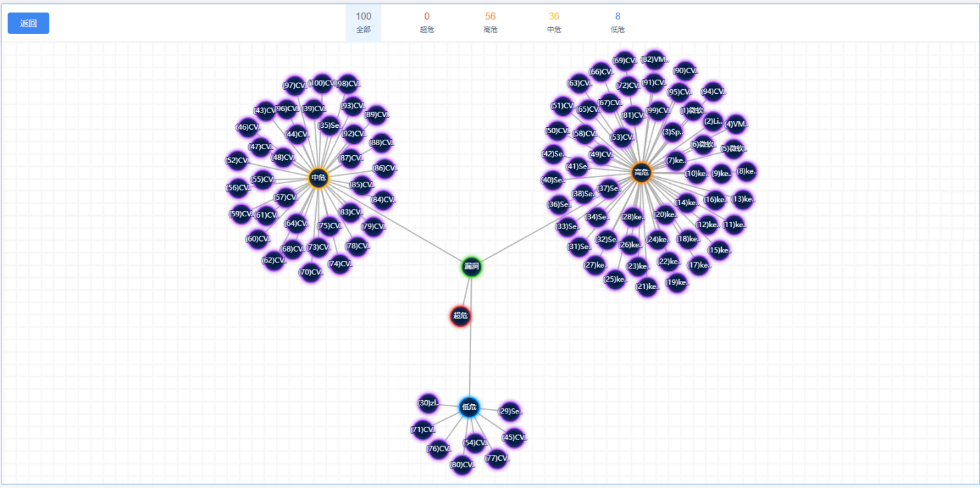Click node (94)CV.. in the graph
The width and height of the screenshot is (980, 488).
tap(714, 91)
